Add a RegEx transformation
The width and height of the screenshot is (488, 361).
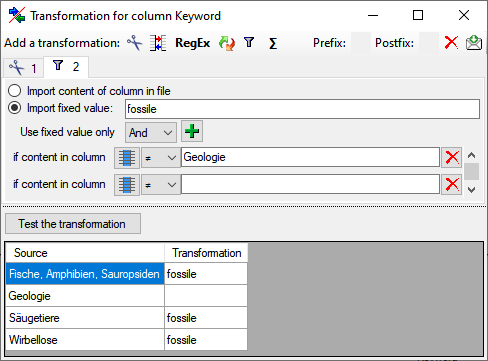[x=193, y=43]
